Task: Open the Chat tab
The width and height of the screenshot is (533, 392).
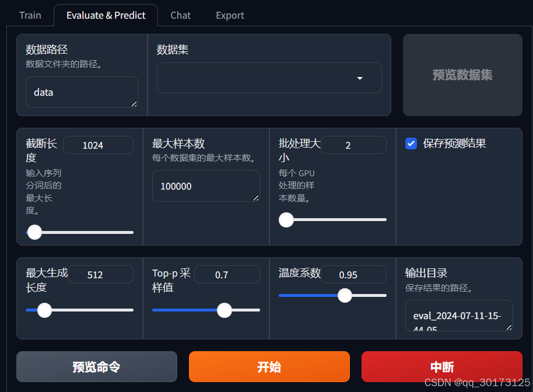Action: 180,15
